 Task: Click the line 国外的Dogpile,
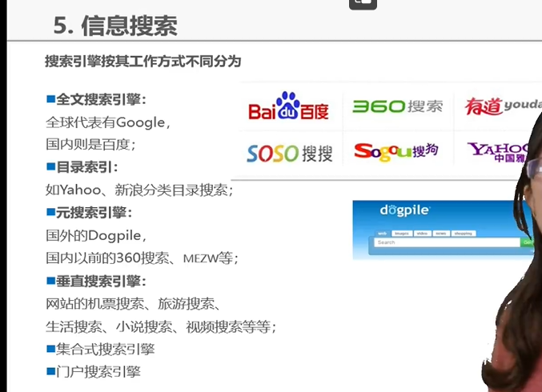coord(96,235)
